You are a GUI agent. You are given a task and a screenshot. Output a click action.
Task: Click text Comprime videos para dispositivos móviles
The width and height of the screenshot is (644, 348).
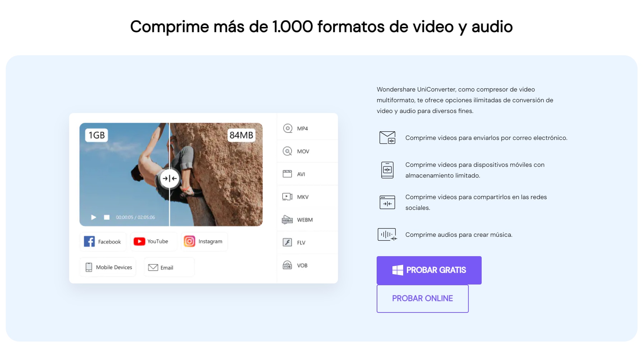(475, 170)
